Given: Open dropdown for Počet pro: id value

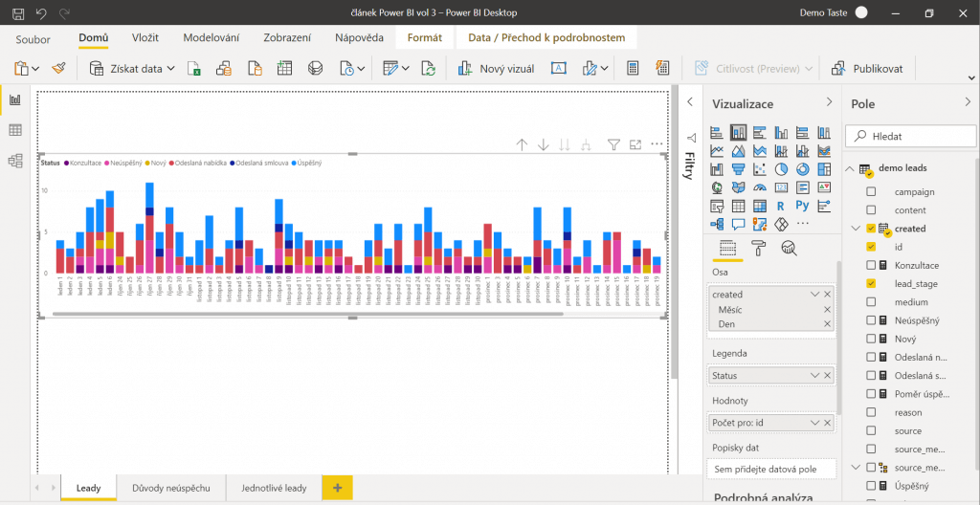Looking at the screenshot, I should click(814, 422).
